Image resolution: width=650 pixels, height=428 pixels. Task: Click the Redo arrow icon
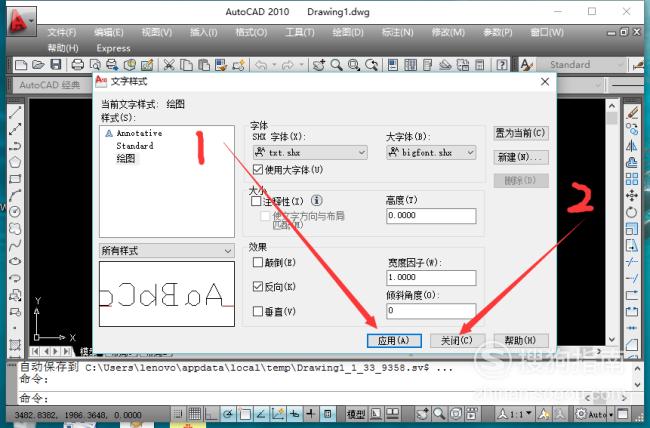[x=287, y=65]
